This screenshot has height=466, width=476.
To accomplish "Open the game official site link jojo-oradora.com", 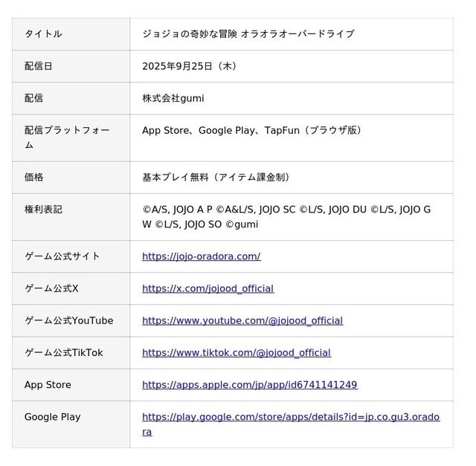I will tap(202, 256).
